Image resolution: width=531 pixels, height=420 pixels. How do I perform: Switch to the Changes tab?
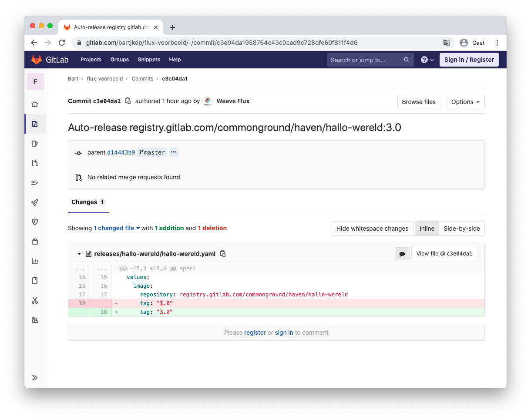point(84,202)
